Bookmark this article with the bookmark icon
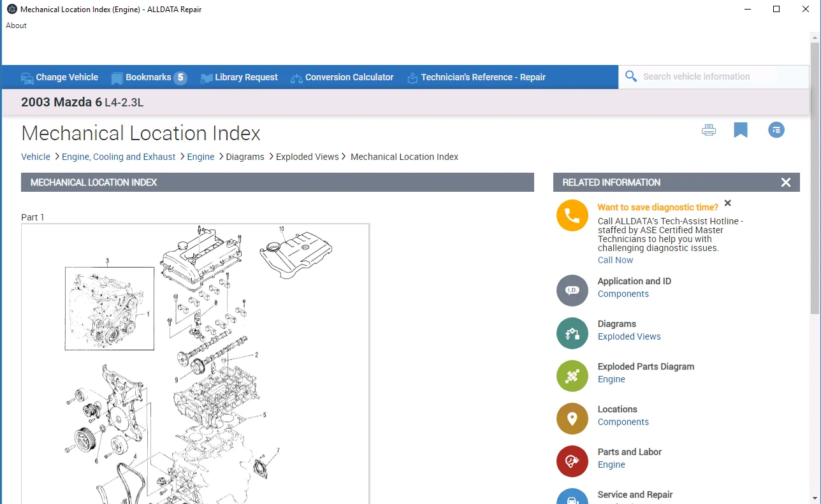821x504 pixels. 741,130
